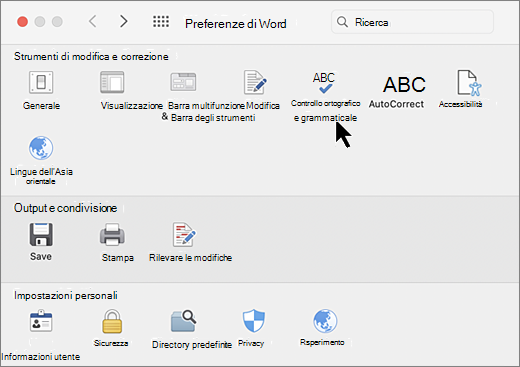Open Privacy shield preferences
This screenshot has height=367, width=520.
254,321
